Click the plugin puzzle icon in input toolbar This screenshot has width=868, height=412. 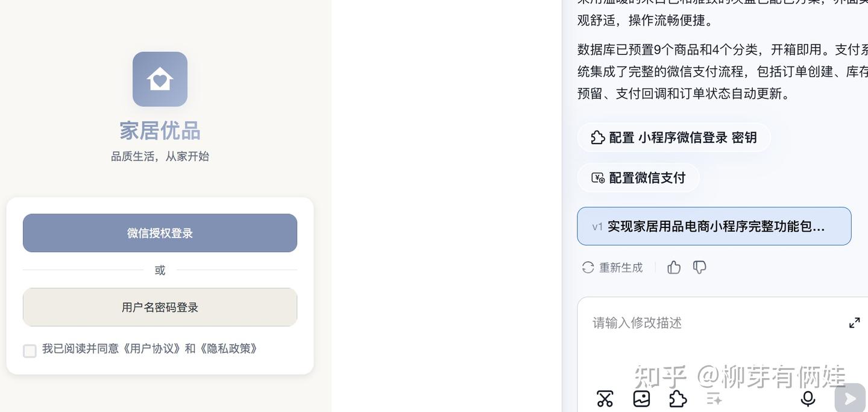[678, 398]
